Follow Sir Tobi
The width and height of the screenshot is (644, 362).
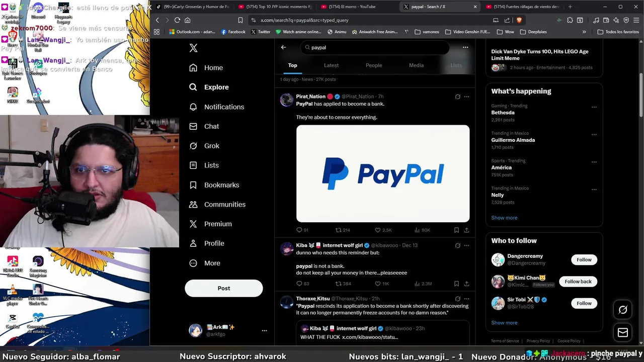pos(584,303)
